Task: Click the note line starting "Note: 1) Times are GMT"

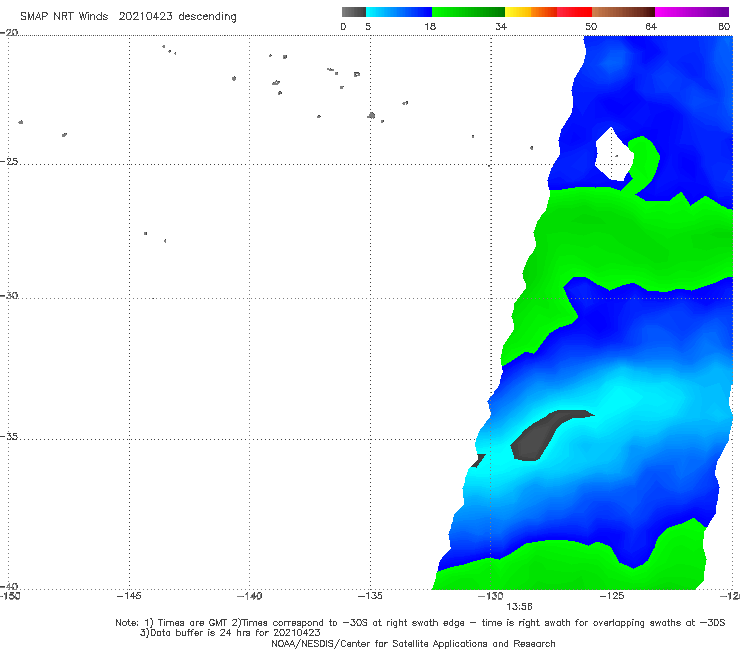Action: coord(420,623)
